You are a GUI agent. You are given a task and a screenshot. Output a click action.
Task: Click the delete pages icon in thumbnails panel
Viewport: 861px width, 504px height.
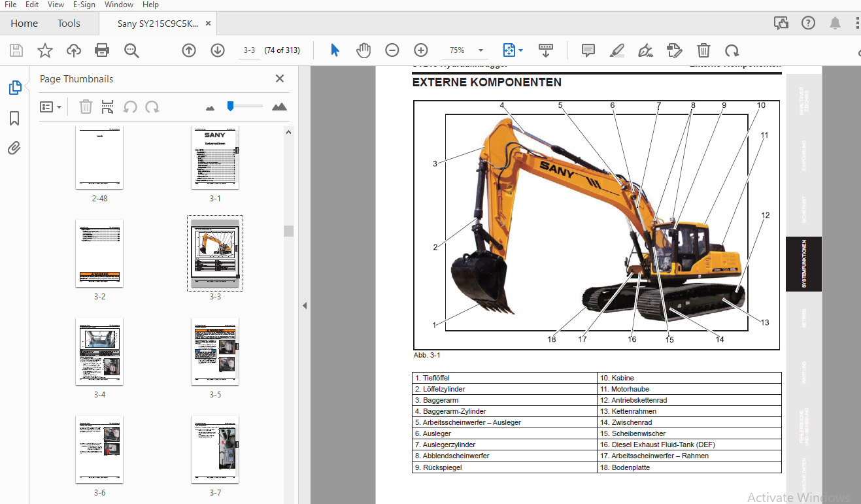pyautogui.click(x=86, y=107)
